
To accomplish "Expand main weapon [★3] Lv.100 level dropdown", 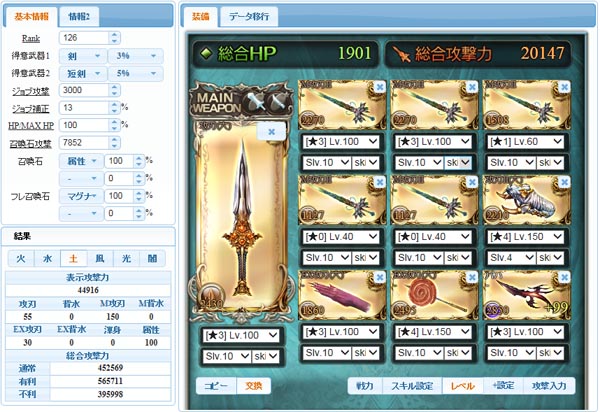I will [241, 335].
